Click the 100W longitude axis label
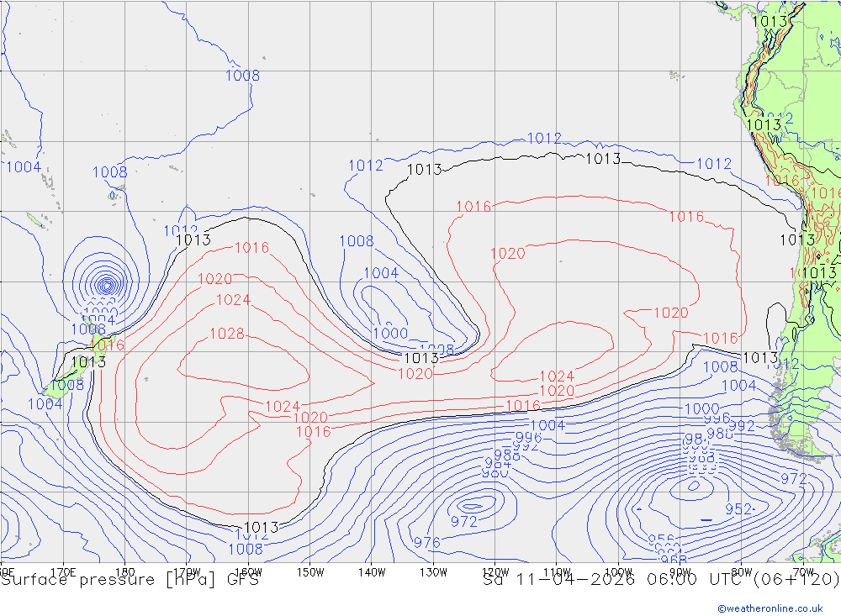The image size is (841, 616). [618, 572]
